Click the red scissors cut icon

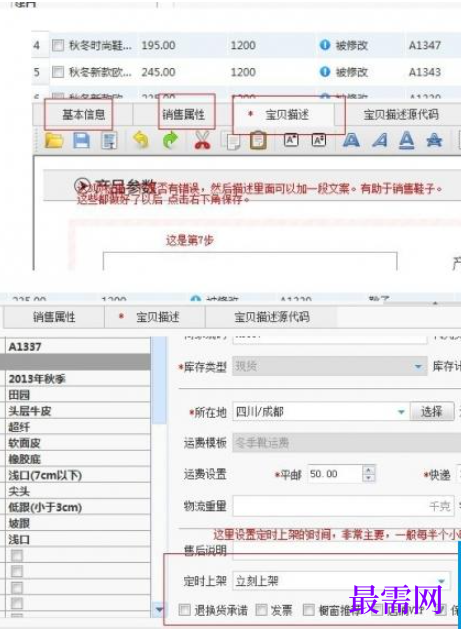point(202,141)
